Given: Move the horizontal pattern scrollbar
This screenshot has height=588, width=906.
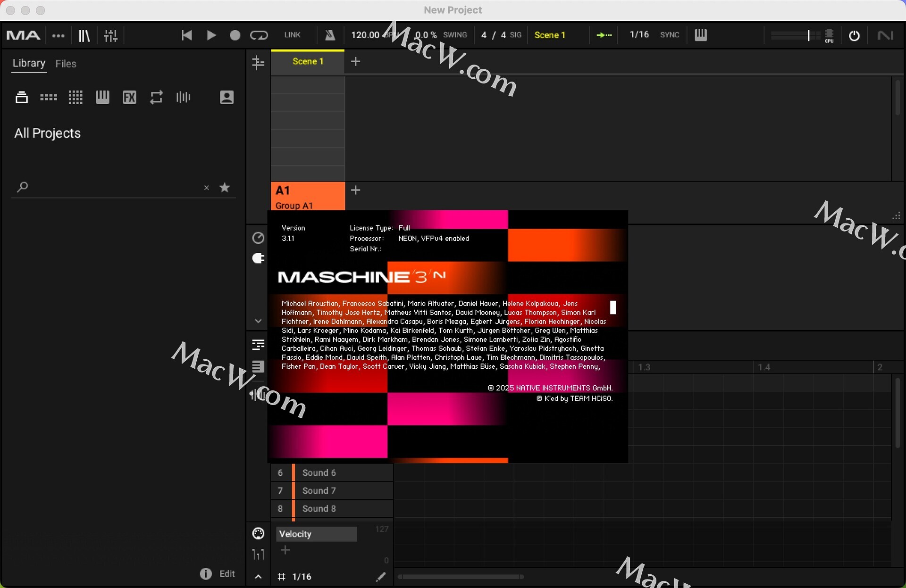Looking at the screenshot, I should [x=461, y=577].
